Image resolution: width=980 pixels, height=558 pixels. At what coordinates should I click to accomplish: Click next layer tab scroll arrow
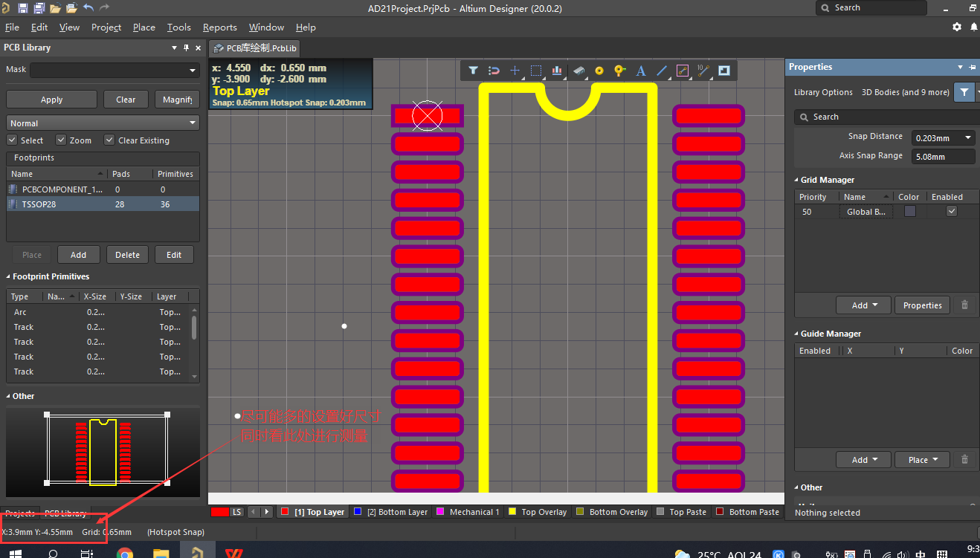point(267,512)
